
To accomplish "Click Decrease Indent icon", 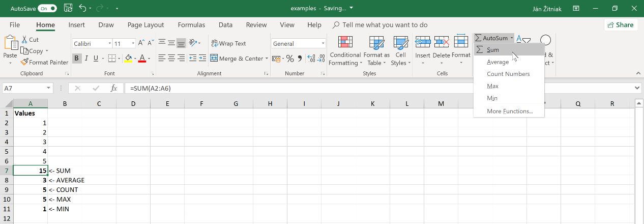I will point(193,58).
